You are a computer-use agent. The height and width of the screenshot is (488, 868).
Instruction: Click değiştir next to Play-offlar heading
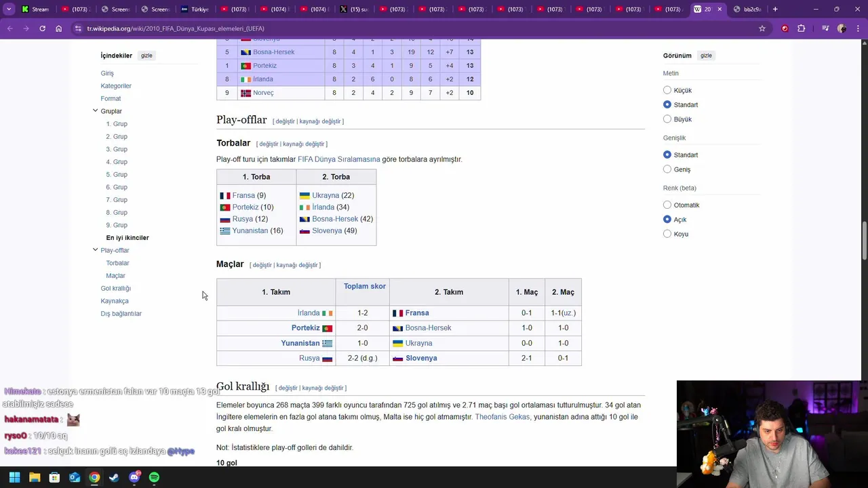pyautogui.click(x=285, y=121)
